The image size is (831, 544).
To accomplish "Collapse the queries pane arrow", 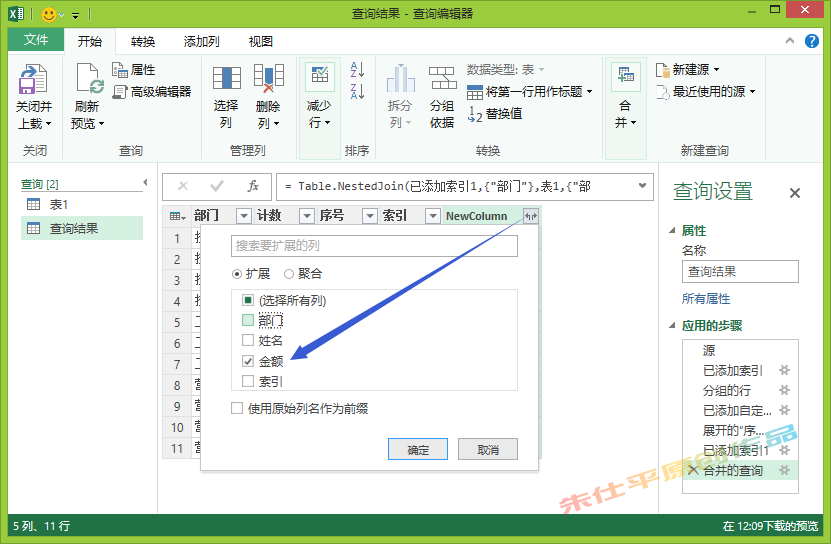I will [145, 182].
